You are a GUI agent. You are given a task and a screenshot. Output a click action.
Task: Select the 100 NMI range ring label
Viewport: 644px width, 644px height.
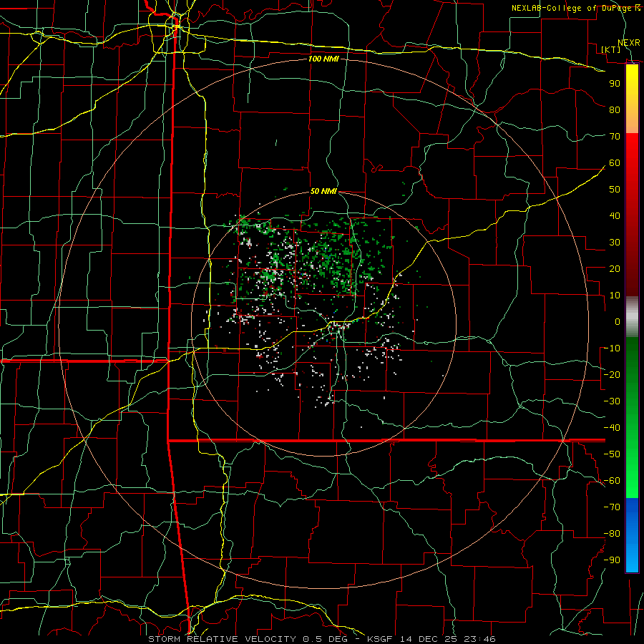[x=323, y=59]
